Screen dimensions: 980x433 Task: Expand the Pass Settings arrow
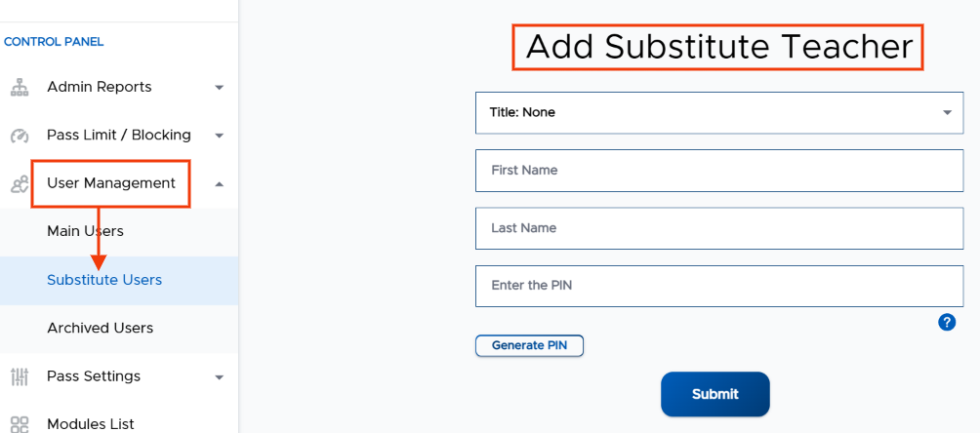coord(219,377)
